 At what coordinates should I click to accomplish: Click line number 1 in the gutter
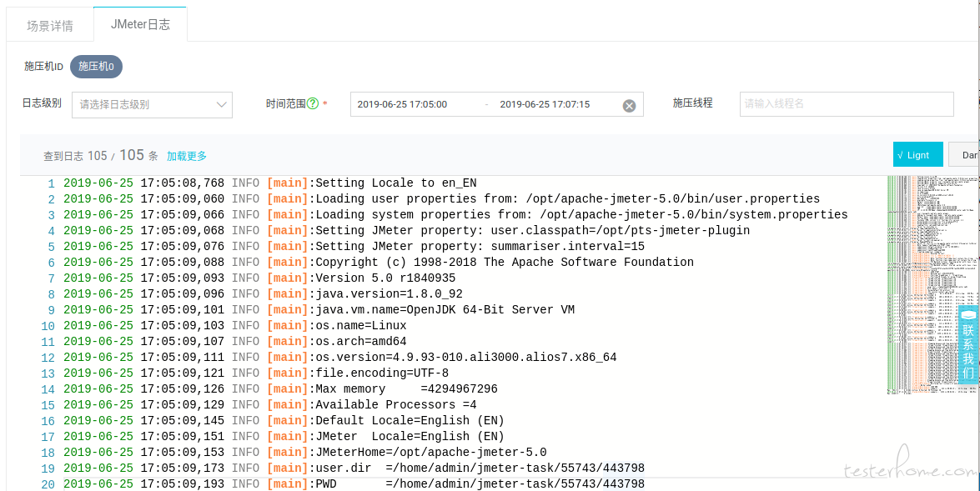point(51,183)
